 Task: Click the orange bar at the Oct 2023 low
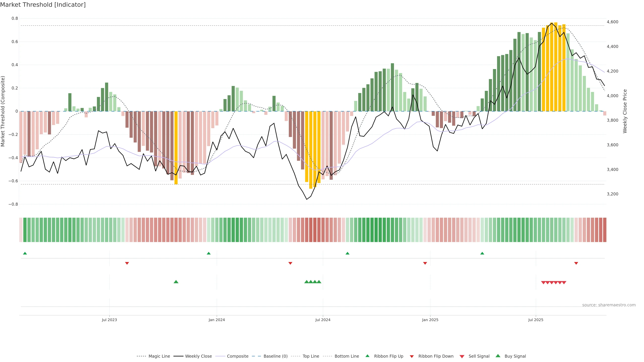(176, 147)
